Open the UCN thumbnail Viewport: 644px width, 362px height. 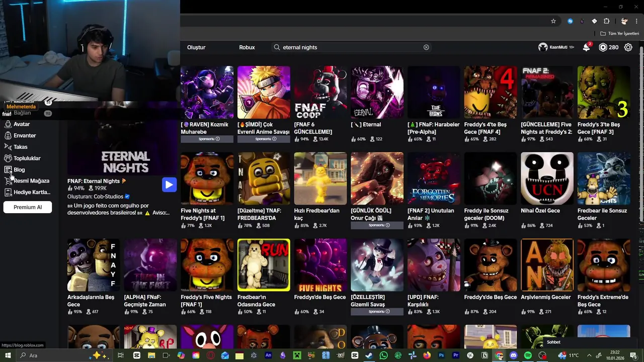[x=547, y=178]
